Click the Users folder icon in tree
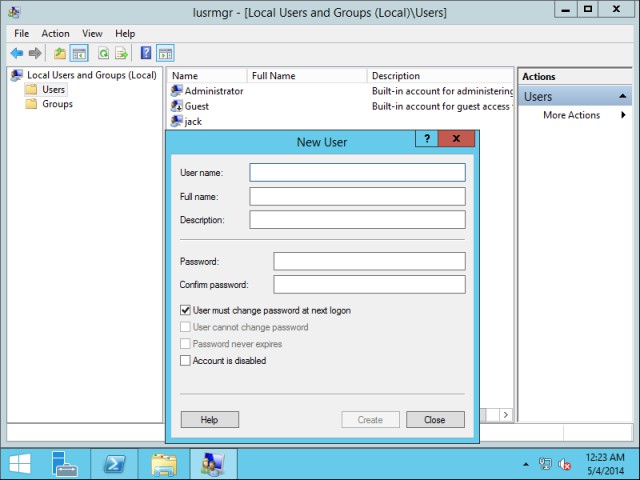The height and width of the screenshot is (480, 640). pyautogui.click(x=31, y=89)
